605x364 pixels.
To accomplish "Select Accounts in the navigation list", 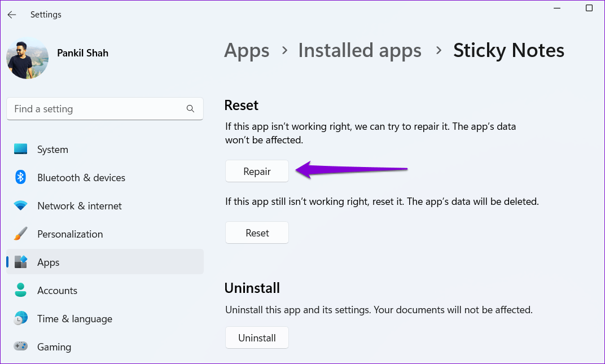I will [x=57, y=290].
